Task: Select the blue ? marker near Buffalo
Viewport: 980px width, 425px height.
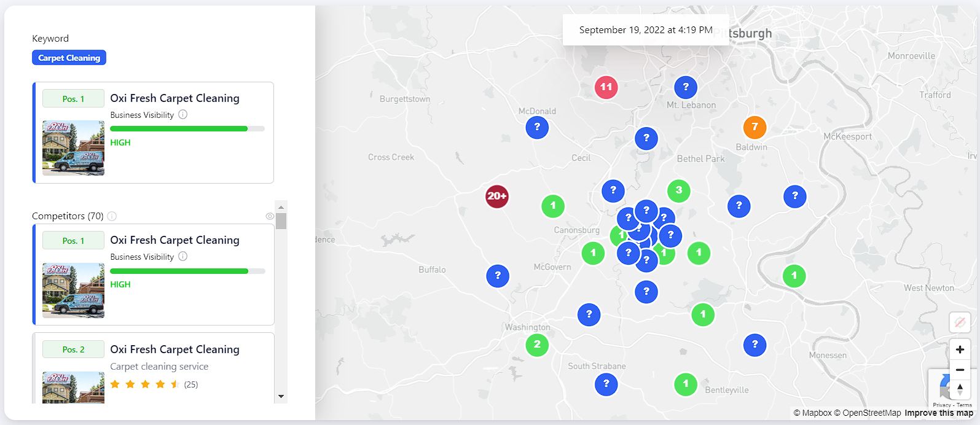Action: click(x=498, y=276)
